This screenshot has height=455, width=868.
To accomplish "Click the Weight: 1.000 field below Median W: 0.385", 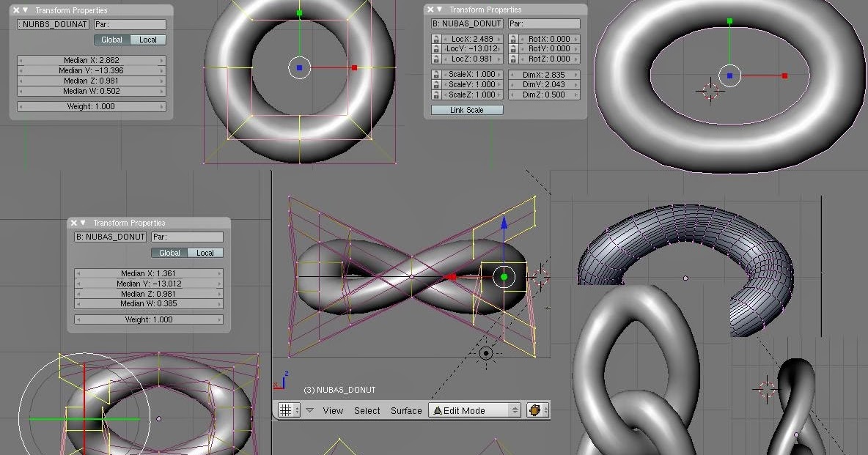I will click(149, 319).
